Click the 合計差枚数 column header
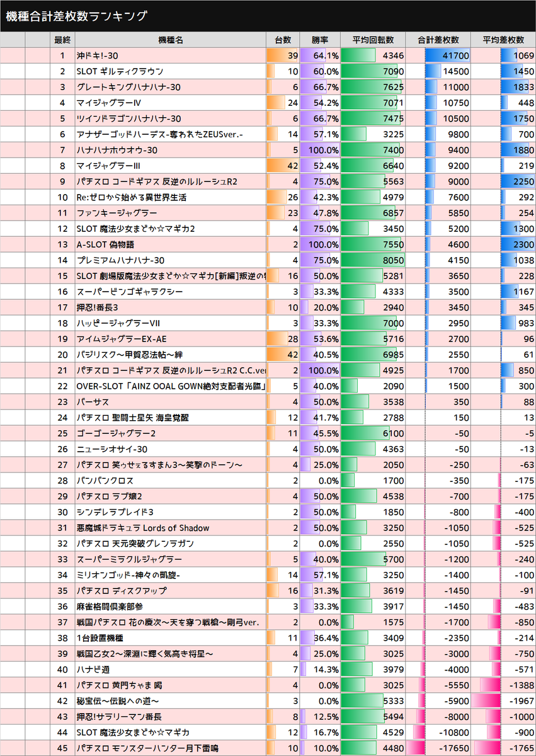 [x=438, y=40]
